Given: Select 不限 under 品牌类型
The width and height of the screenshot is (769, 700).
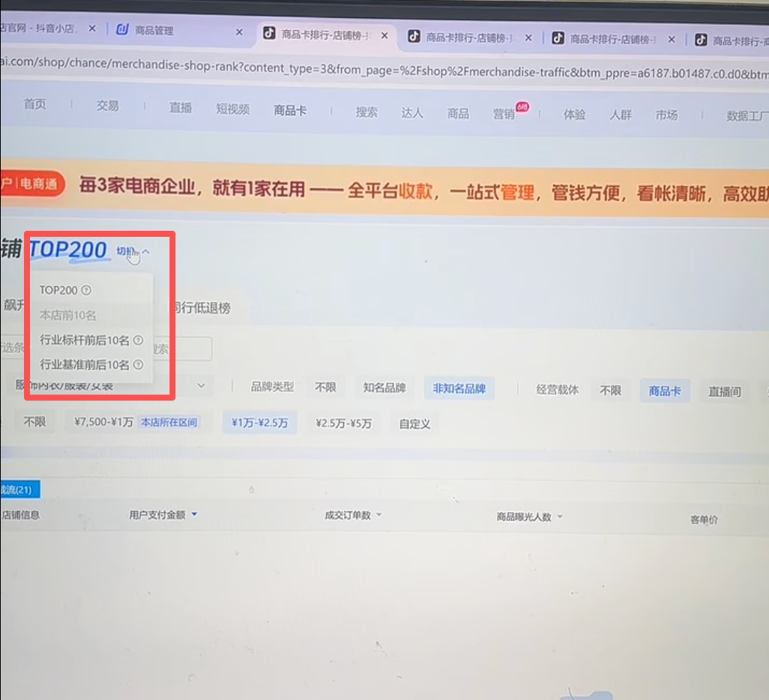Looking at the screenshot, I should (325, 387).
